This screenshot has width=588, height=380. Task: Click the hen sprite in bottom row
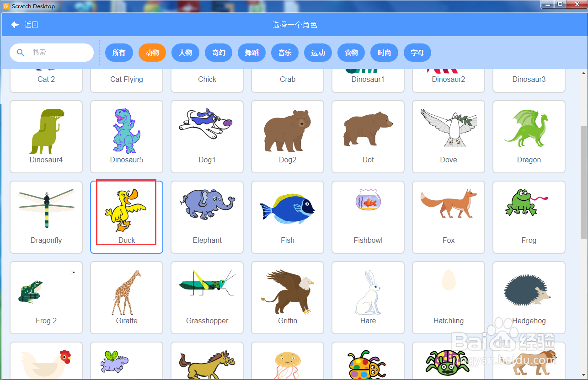[x=46, y=361]
